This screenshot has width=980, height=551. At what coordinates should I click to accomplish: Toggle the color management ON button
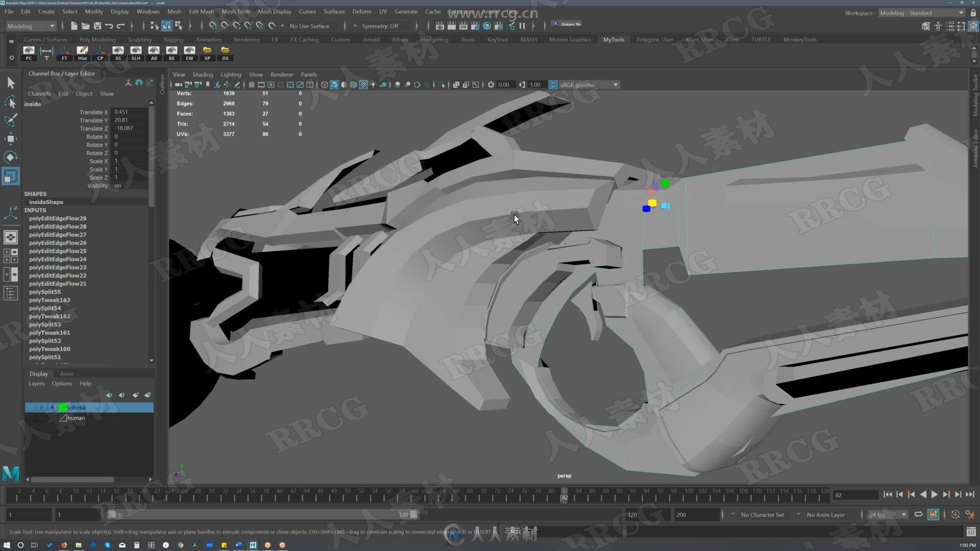click(x=553, y=85)
